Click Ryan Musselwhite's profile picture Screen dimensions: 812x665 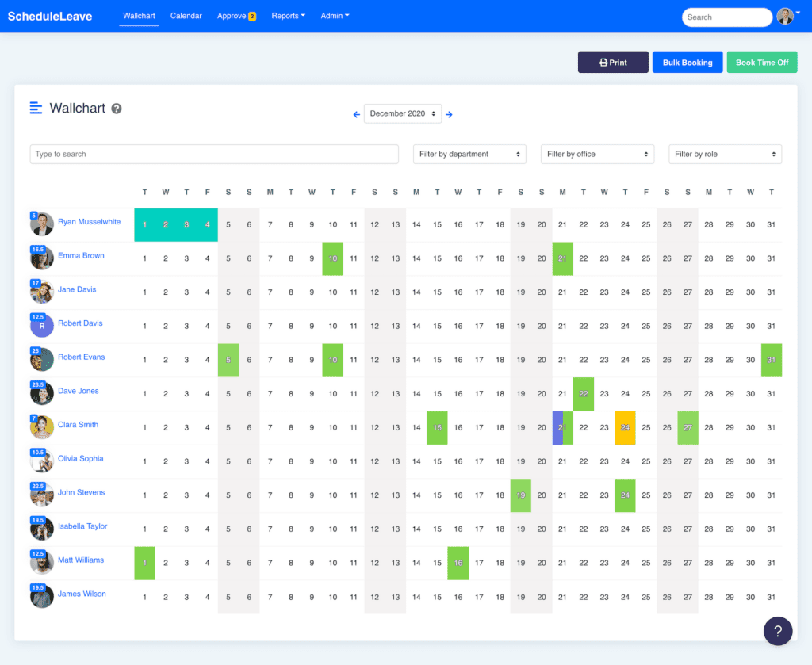coord(41,224)
